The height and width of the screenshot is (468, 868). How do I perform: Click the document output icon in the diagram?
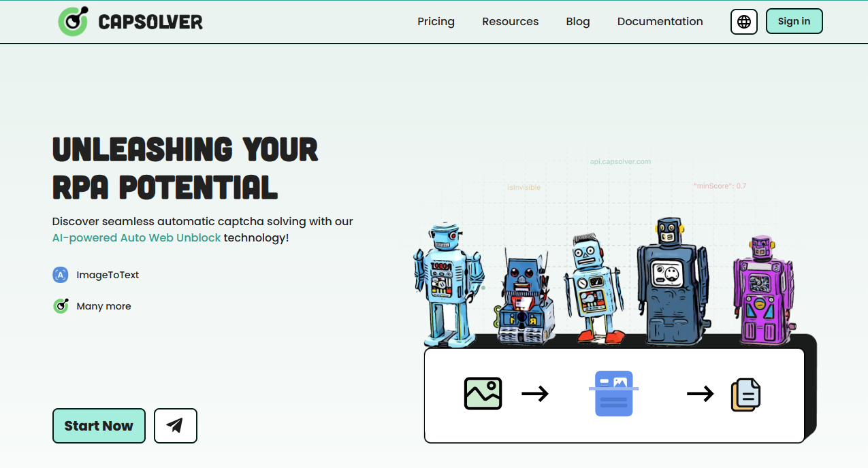(x=745, y=395)
